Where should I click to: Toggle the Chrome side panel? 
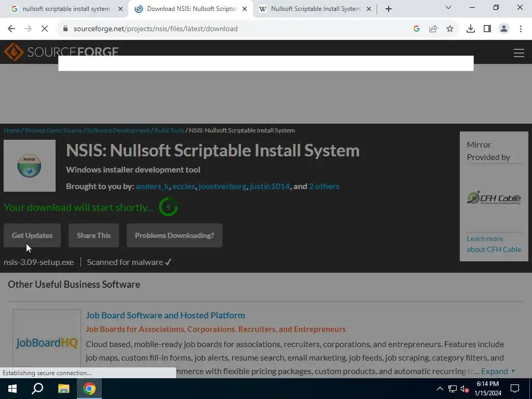pos(487,29)
